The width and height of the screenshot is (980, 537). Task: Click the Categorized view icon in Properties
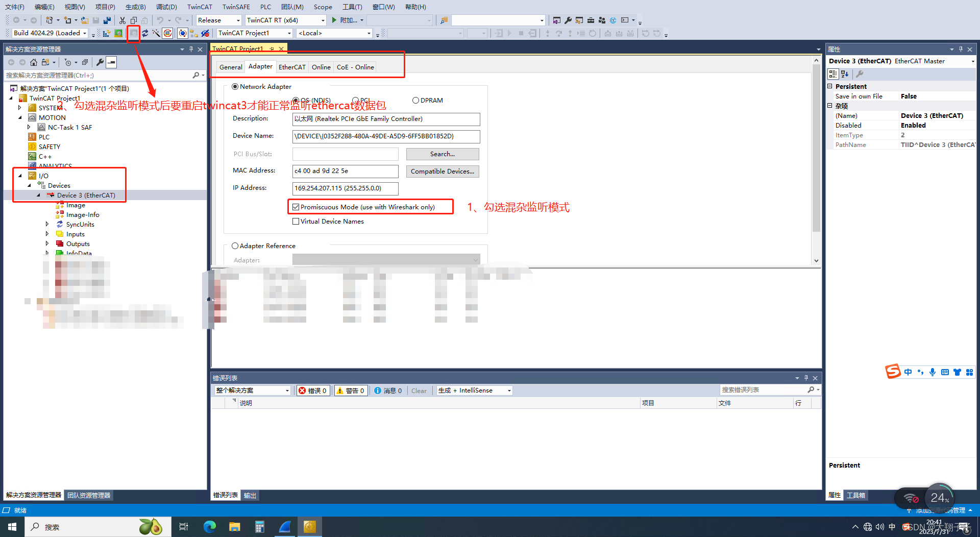(x=833, y=74)
